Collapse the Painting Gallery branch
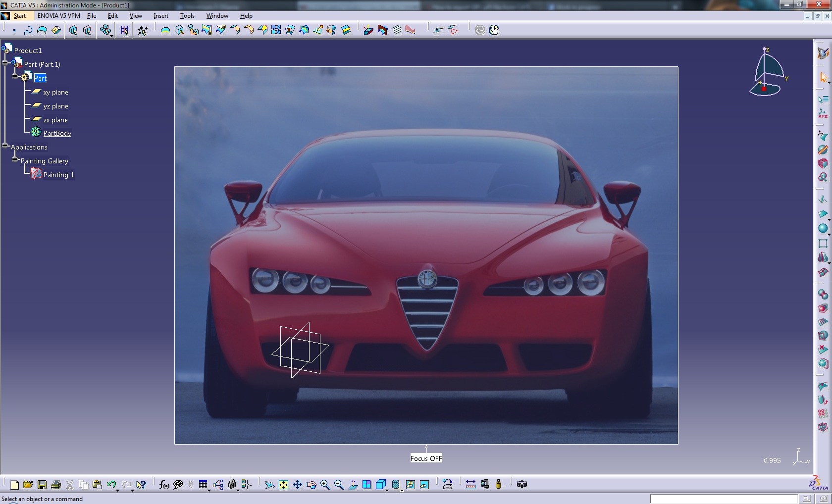Image resolution: width=832 pixels, height=504 pixels. [x=15, y=159]
